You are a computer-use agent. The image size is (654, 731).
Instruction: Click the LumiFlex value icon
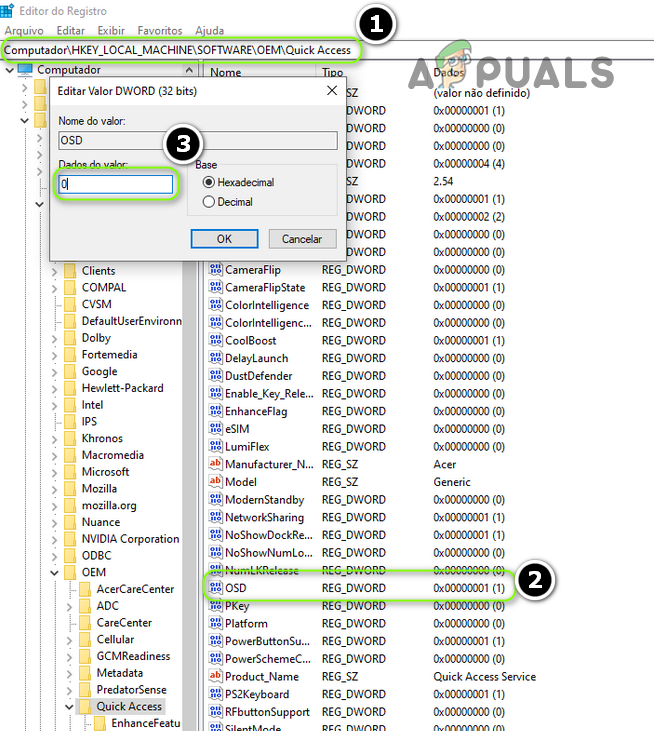[x=215, y=446]
